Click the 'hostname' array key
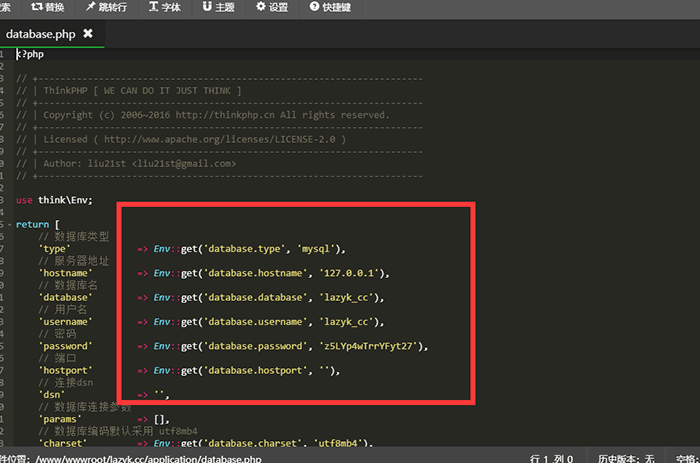This screenshot has height=463, width=700. click(65, 273)
